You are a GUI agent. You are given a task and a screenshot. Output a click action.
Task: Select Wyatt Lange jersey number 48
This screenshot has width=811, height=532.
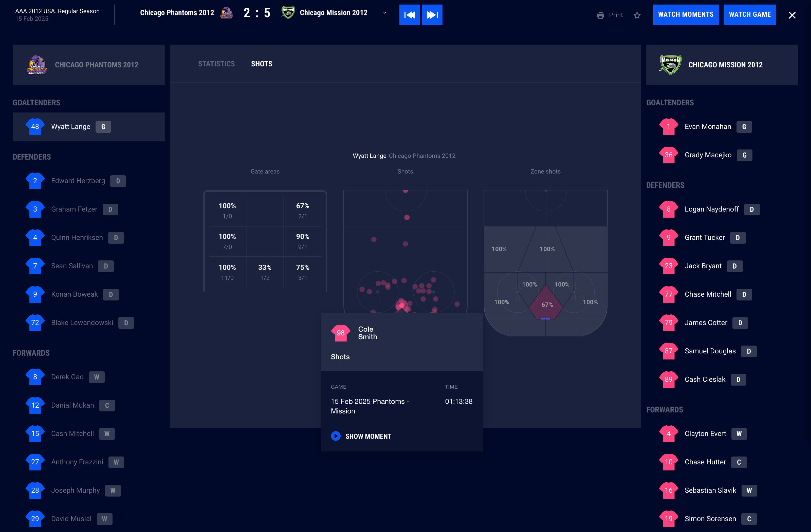(x=35, y=127)
